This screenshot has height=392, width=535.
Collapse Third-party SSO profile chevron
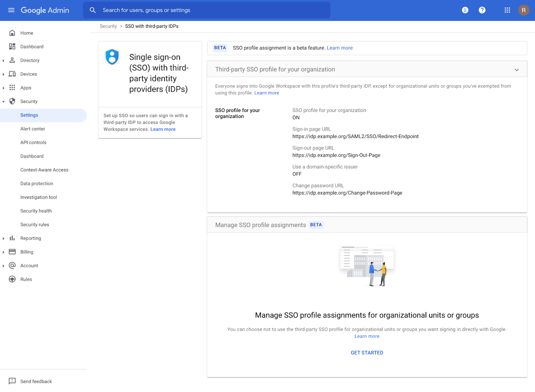pos(517,70)
